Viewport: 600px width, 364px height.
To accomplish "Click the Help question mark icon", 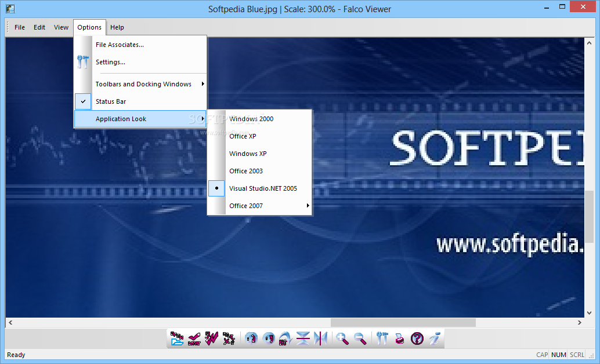I will [417, 338].
